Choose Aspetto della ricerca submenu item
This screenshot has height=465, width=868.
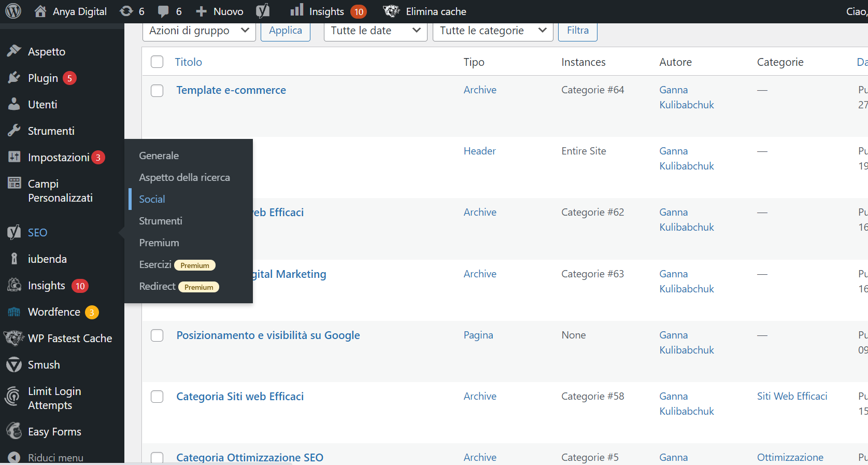(x=184, y=177)
